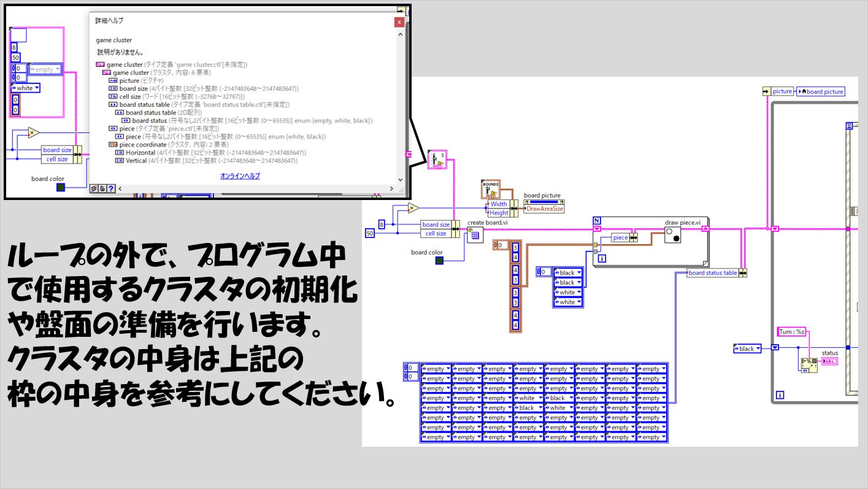Select the status string indicator terminal

[x=830, y=361]
